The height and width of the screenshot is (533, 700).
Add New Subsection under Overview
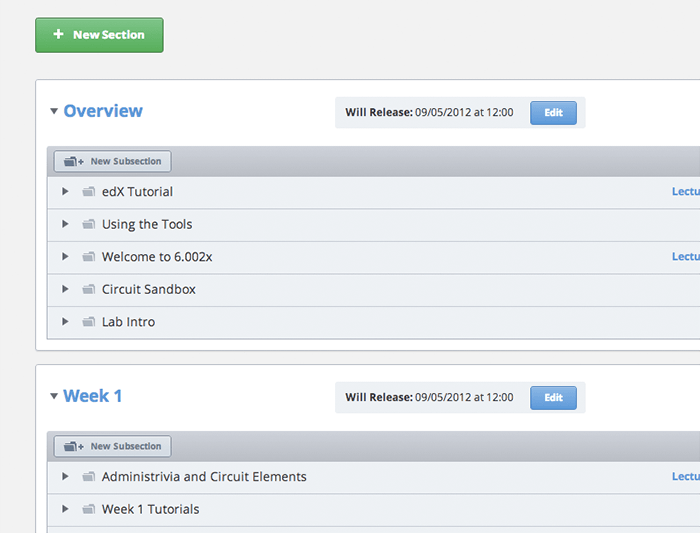(113, 161)
